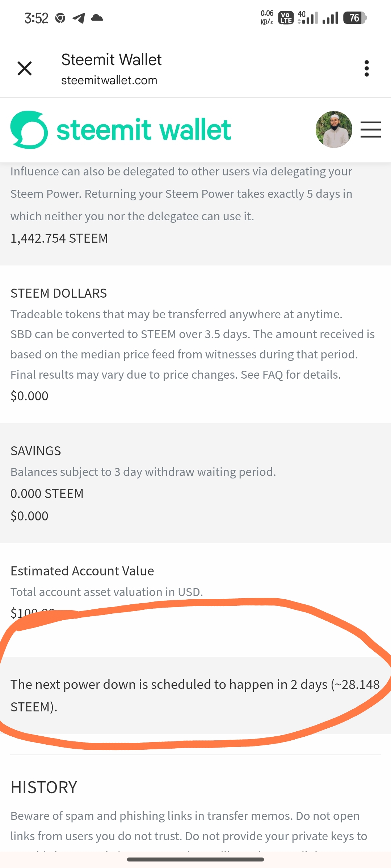Click the green Steemit logo icon
Screen dimensions: 391x868
(29, 130)
